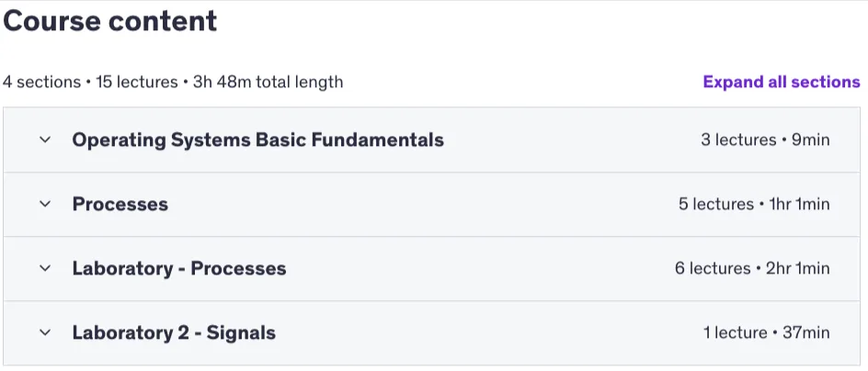Expand chevron beside Operating Systems Basic Fundamentals
Viewport: 868px width, 371px height.
tap(45, 140)
